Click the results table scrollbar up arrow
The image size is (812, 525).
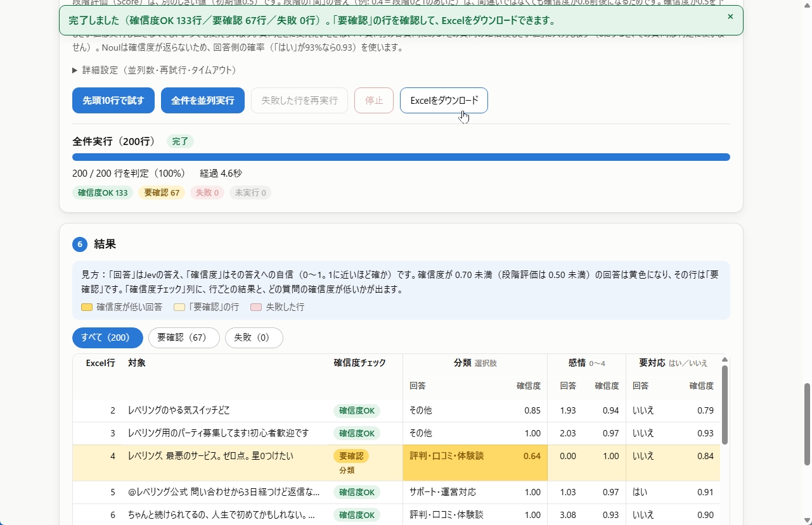click(725, 360)
